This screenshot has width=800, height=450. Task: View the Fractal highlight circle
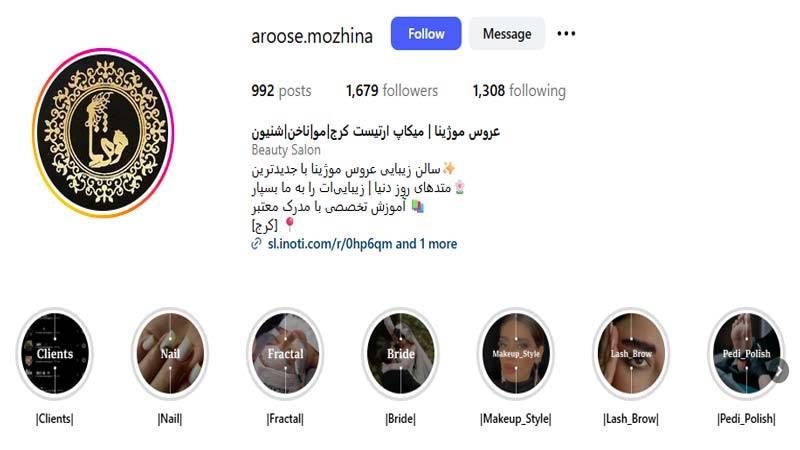285,354
